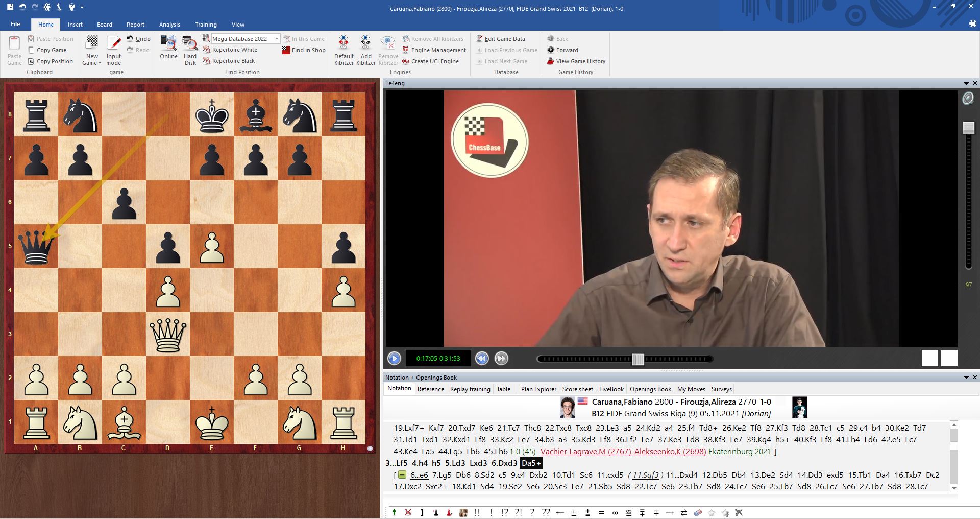Viewport: 980px width, 519px height.
Task: Click the volume slider thumb
Action: pos(968,128)
